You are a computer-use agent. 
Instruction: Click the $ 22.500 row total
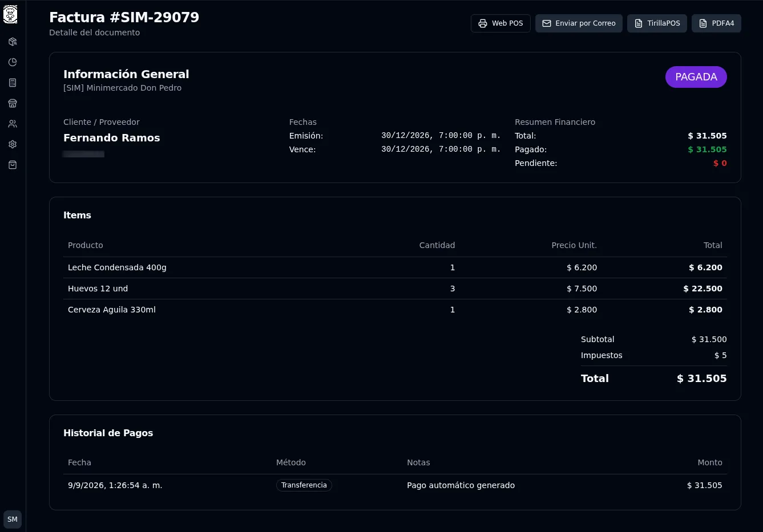(703, 289)
